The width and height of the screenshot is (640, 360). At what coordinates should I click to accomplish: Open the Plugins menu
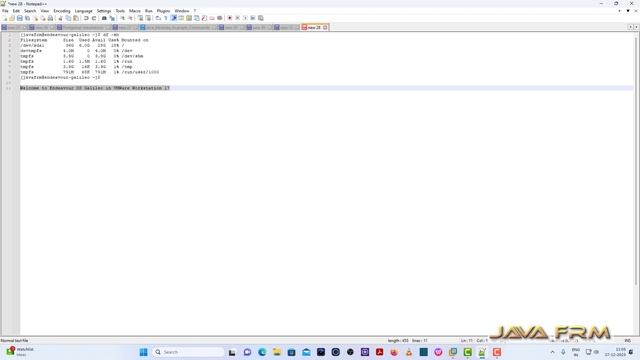pos(164,11)
